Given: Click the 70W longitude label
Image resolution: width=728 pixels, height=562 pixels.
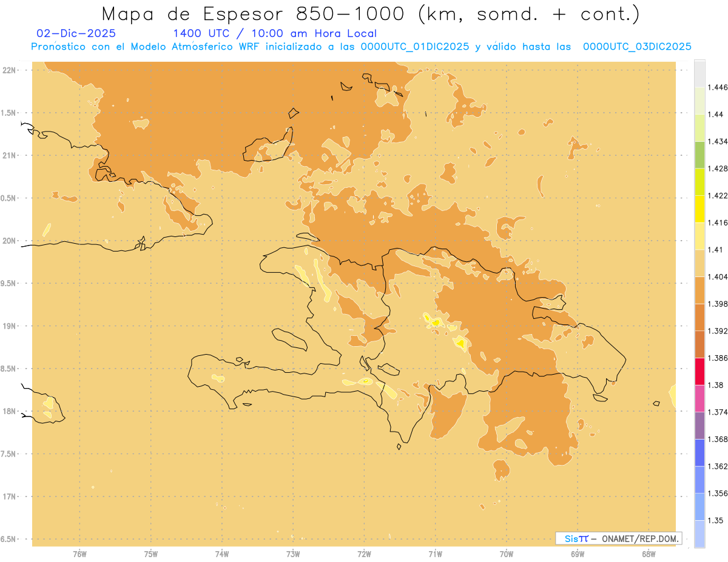Looking at the screenshot, I should 507,554.
